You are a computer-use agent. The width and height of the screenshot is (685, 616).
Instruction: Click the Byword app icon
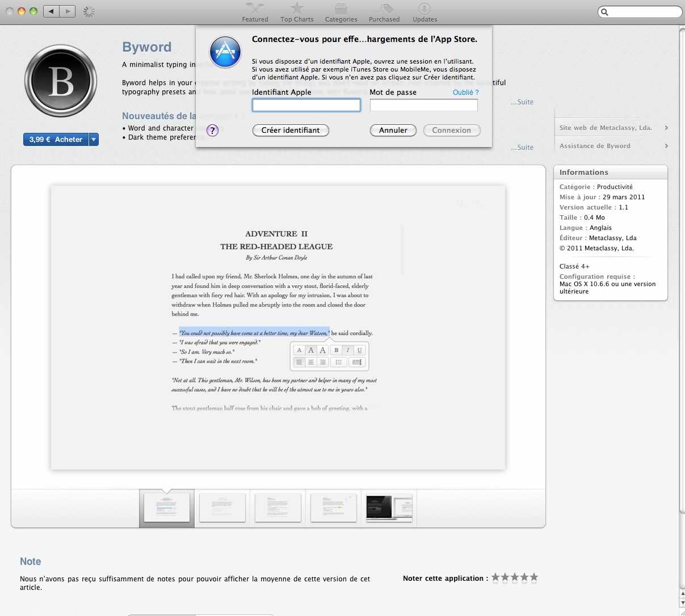(x=61, y=81)
